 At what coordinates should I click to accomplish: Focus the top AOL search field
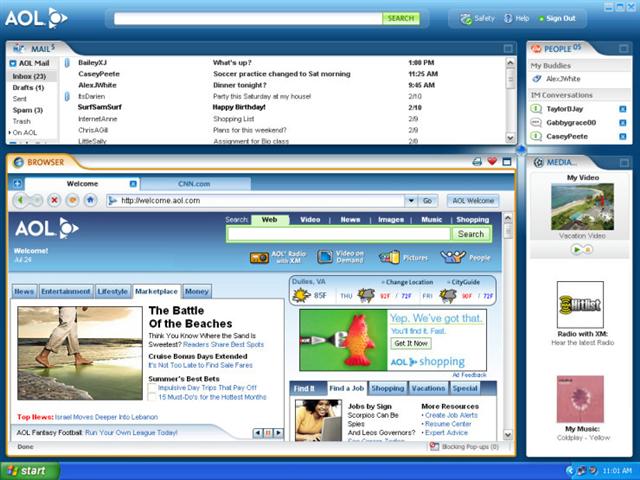[248, 18]
